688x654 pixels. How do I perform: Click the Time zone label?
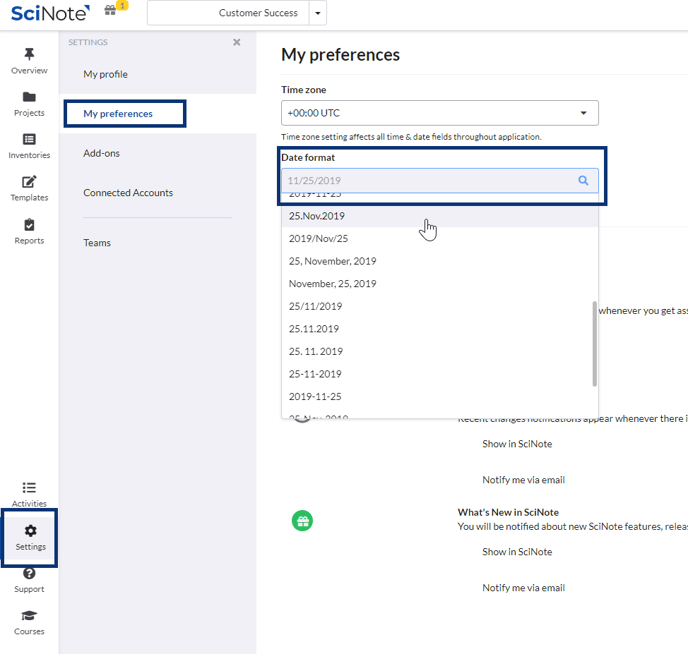point(304,89)
